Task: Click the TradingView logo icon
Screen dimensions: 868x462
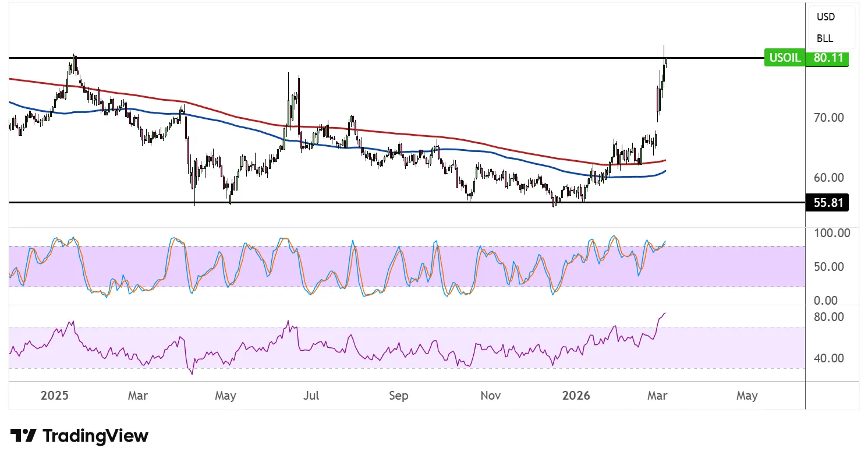Action: click(x=23, y=436)
